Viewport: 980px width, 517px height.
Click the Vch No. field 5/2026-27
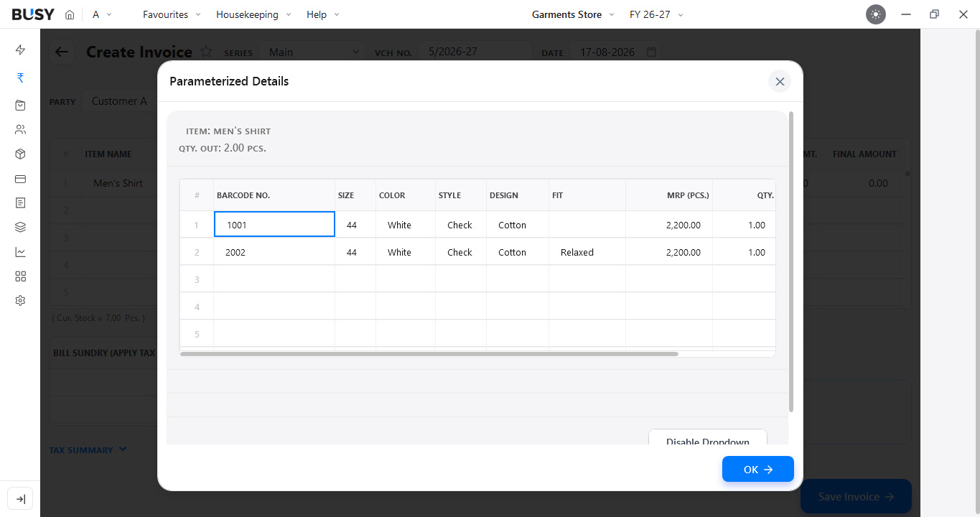click(475, 52)
